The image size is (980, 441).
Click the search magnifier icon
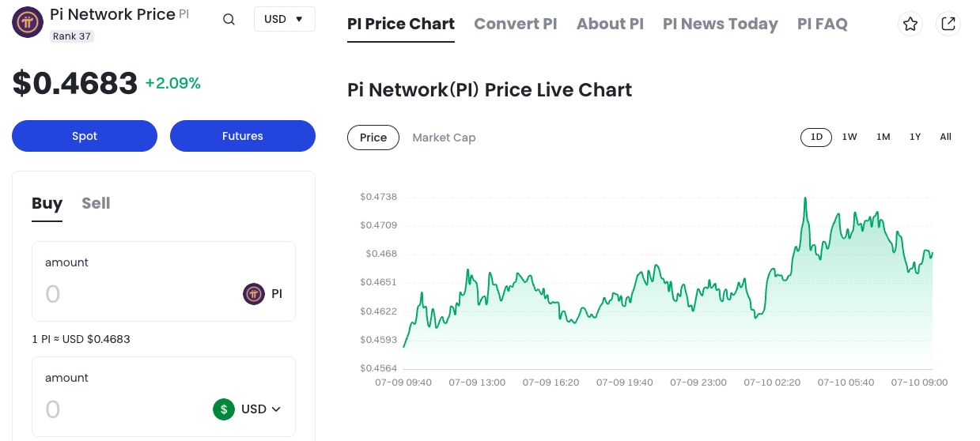coord(229,20)
